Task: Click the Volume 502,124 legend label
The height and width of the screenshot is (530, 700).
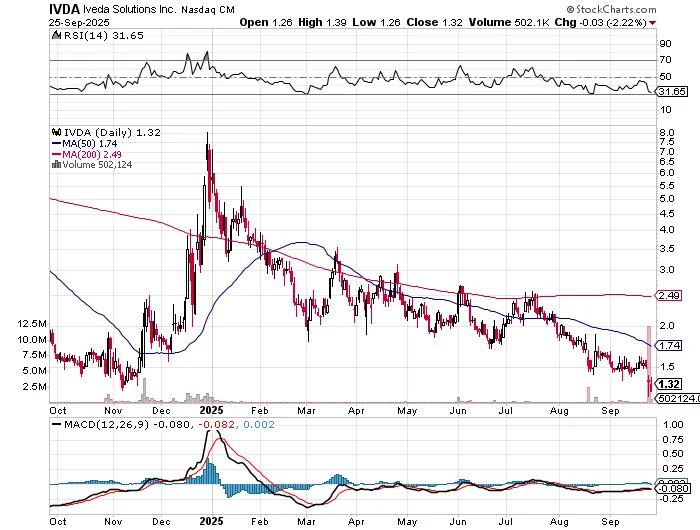Action: tap(97, 164)
